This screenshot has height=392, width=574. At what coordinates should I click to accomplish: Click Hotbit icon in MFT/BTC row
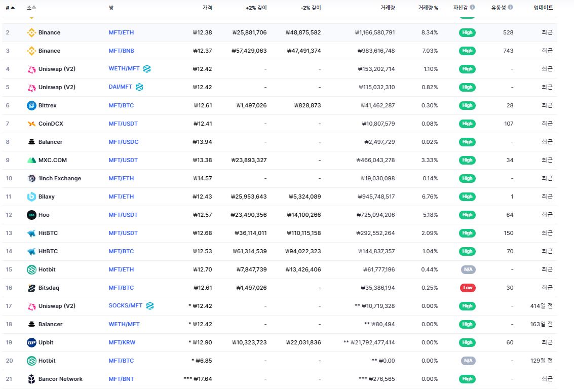pos(31,361)
